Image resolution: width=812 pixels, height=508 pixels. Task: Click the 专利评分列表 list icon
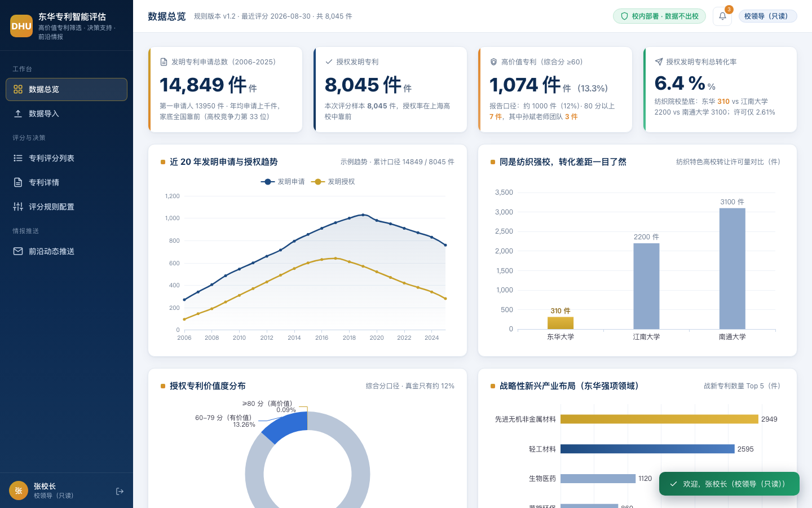click(18, 158)
